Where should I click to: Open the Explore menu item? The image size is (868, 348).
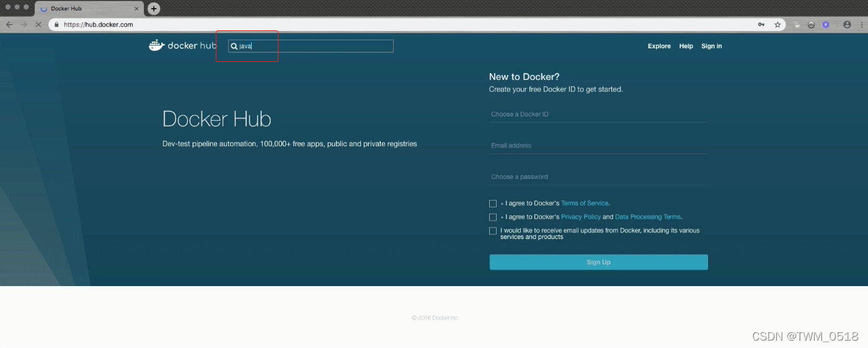click(659, 46)
